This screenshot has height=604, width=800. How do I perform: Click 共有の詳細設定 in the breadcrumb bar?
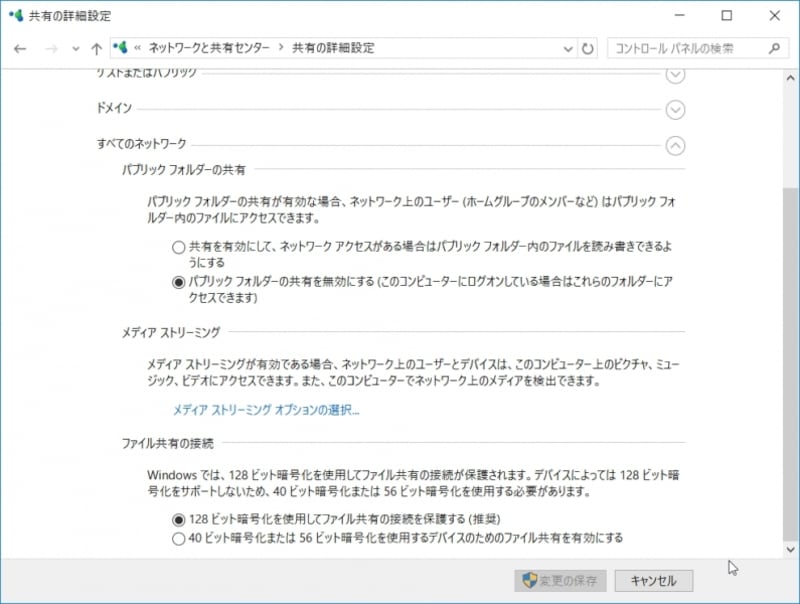(334, 47)
